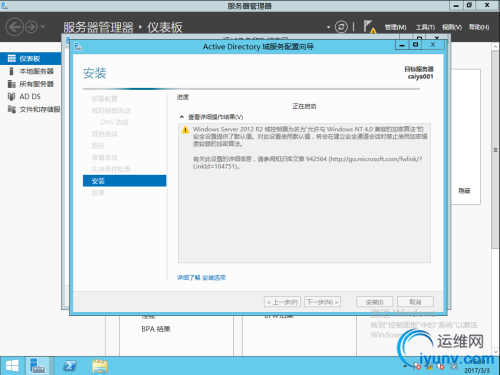Click the 下一步(N) button
The width and height of the screenshot is (500, 375).
tap(322, 302)
